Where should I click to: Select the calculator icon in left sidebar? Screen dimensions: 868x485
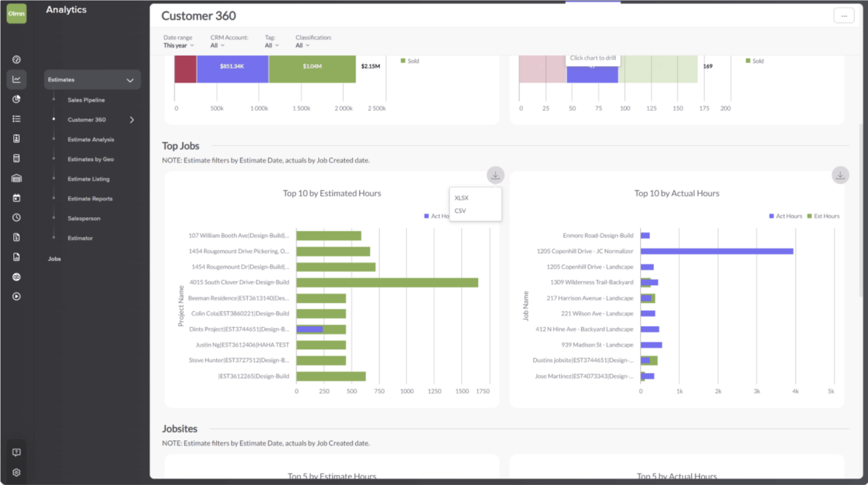click(17, 159)
